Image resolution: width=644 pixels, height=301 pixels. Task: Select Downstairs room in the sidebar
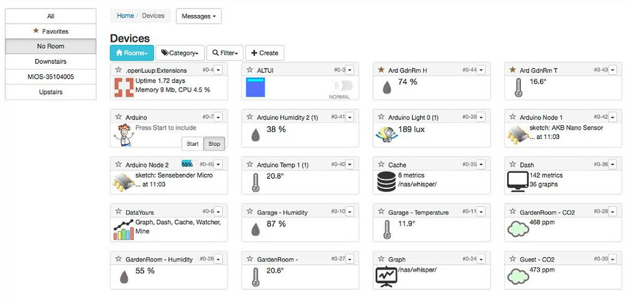(50, 61)
